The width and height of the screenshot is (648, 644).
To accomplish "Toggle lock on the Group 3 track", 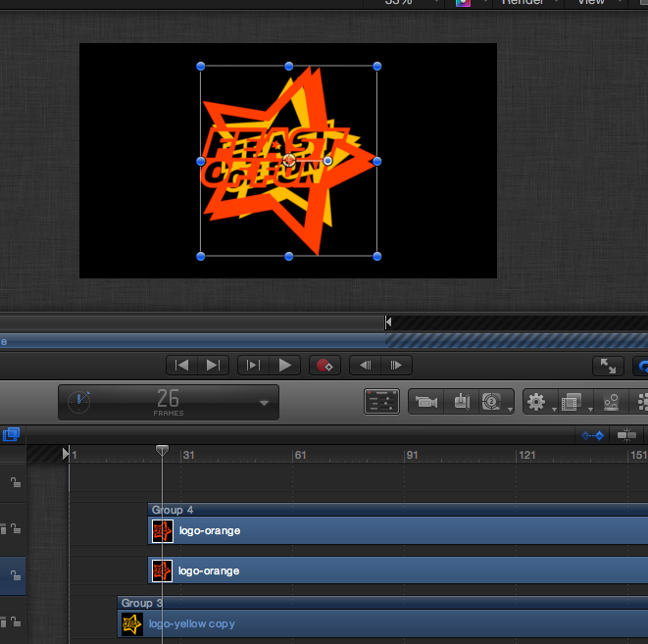I will tap(16, 622).
